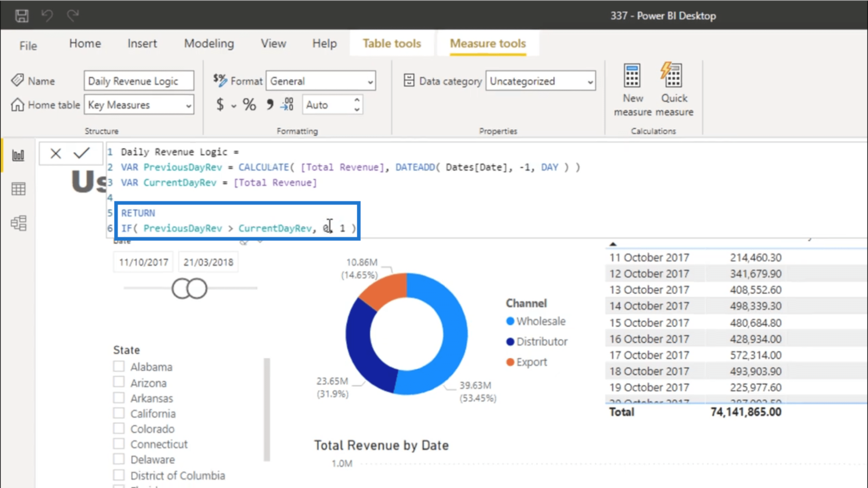
Task: Check the Alabama state checkbox
Action: (x=119, y=366)
